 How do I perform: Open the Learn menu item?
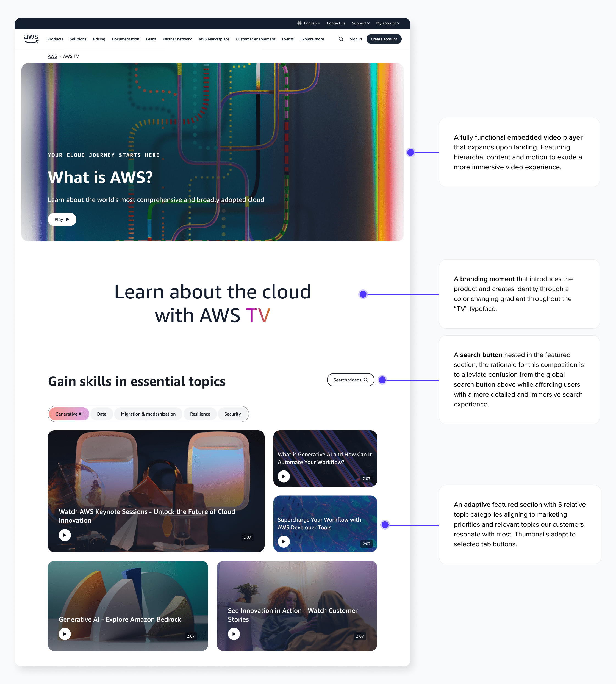(x=151, y=39)
